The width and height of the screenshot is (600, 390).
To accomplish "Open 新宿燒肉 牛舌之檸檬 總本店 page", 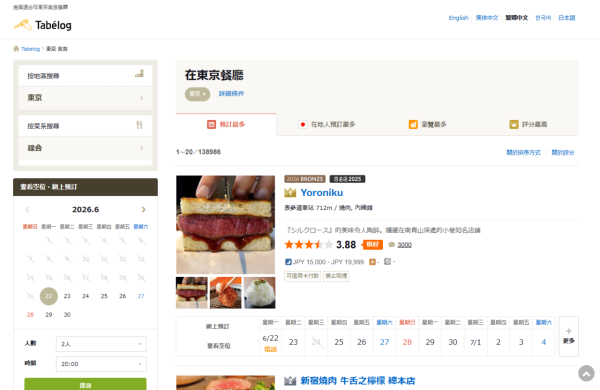I will coord(357,381).
